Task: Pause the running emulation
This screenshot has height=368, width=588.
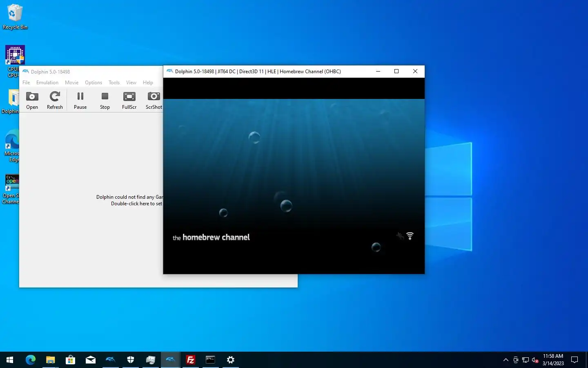Action: (80, 101)
